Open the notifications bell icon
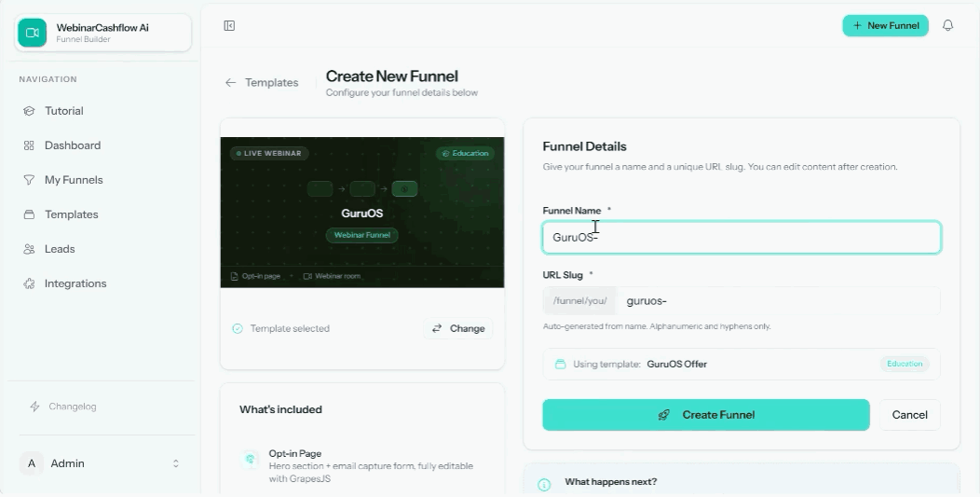Viewport: 980px width, 497px height. [x=947, y=26]
